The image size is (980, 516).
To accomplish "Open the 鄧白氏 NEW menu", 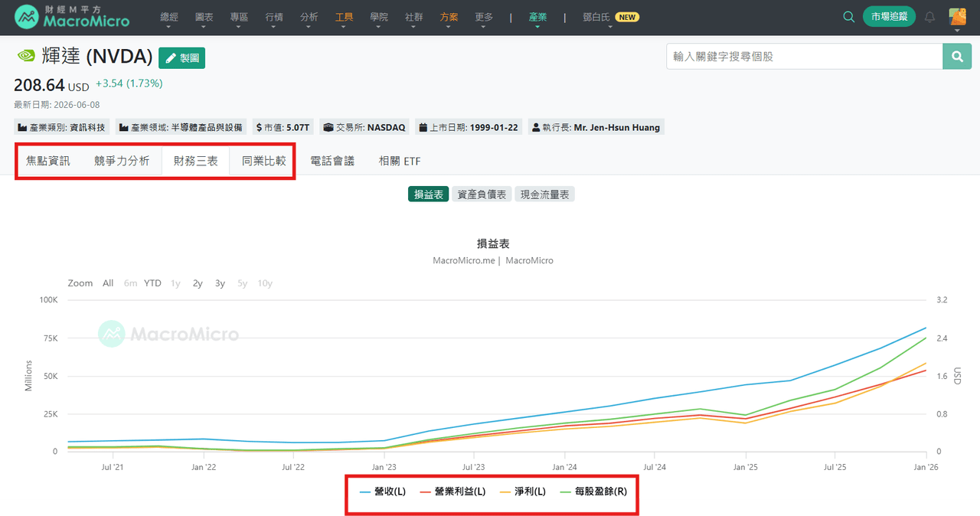I will click(x=611, y=17).
